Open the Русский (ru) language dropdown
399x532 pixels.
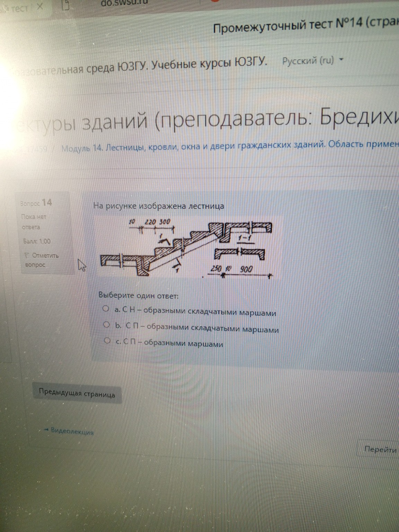pyautogui.click(x=308, y=61)
